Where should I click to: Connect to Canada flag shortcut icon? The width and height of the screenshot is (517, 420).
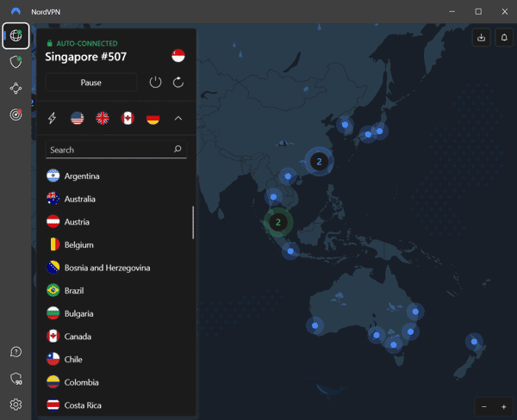(x=128, y=118)
